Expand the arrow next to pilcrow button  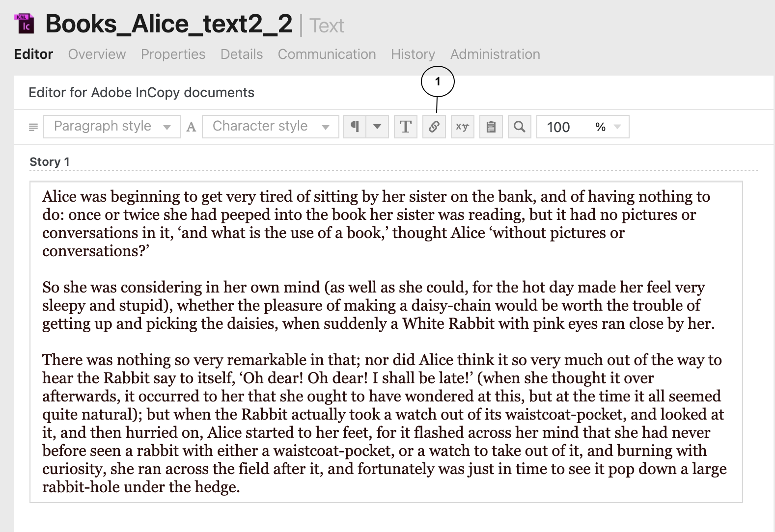377,127
